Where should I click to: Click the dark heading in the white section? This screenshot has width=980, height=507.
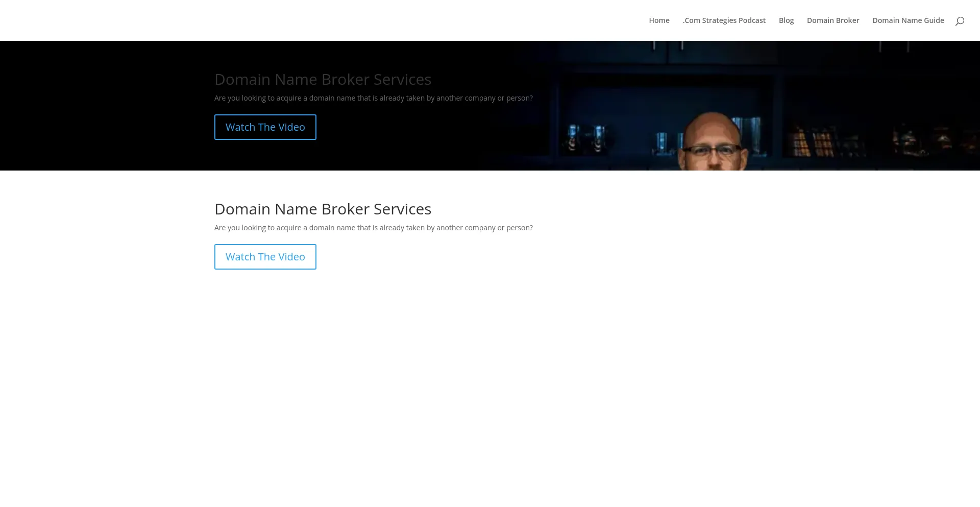(x=323, y=209)
